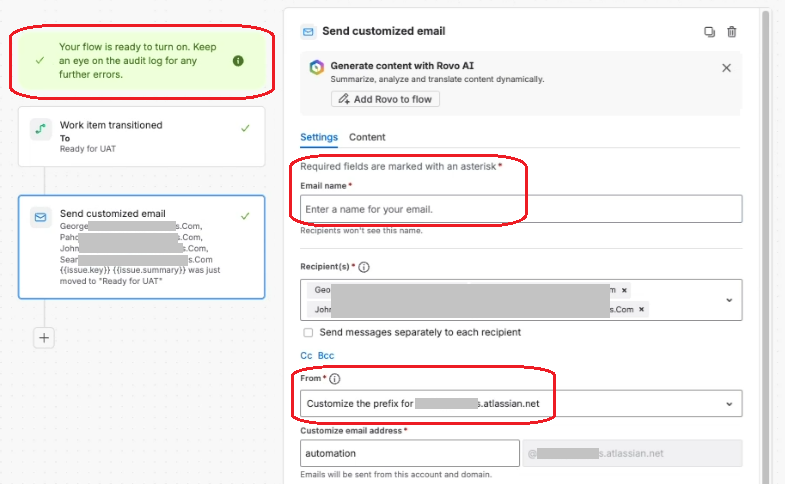Image resolution: width=785 pixels, height=484 pixels.
Task: Click 'Emails will be sent from this account' text
Action: tap(396, 474)
